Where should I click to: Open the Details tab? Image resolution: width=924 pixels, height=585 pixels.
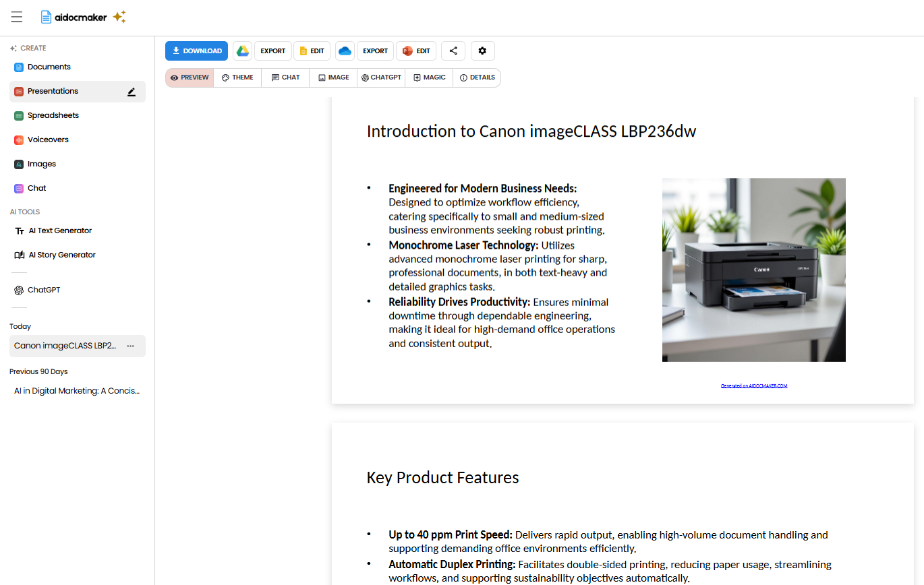coord(477,78)
